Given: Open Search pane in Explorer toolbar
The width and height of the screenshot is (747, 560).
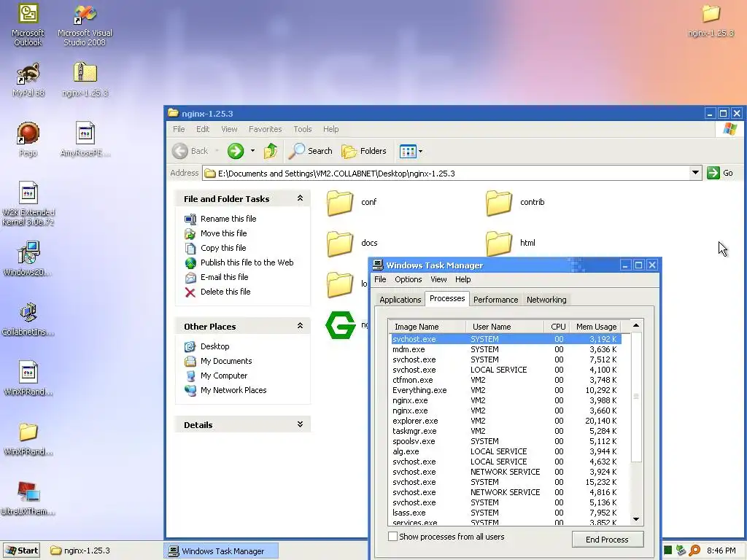Looking at the screenshot, I should coord(311,151).
